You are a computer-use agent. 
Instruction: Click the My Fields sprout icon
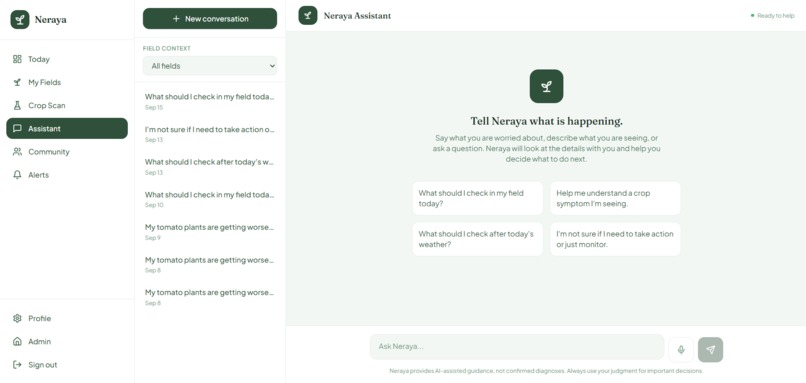click(17, 82)
